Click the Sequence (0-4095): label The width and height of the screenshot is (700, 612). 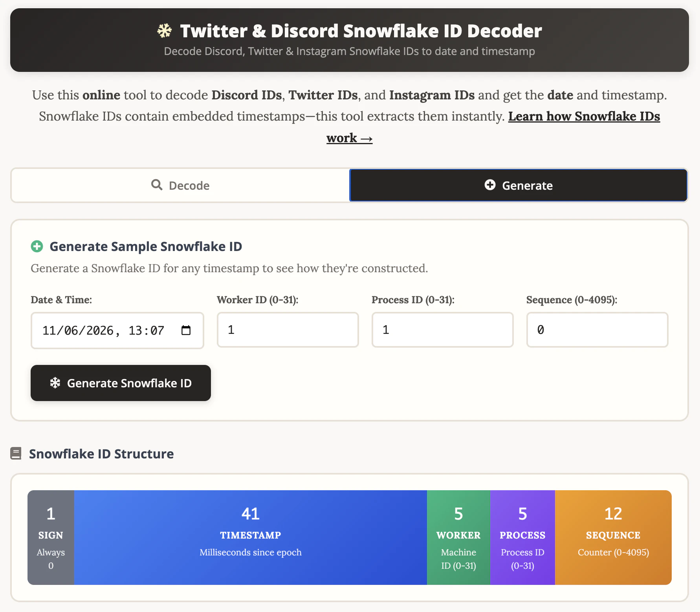(x=572, y=300)
